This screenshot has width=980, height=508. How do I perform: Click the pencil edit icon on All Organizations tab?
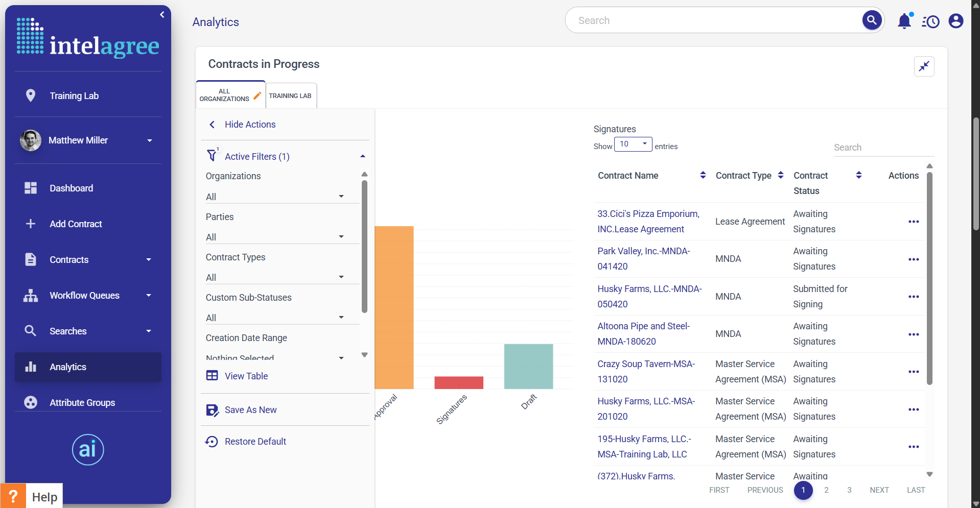[x=258, y=95]
